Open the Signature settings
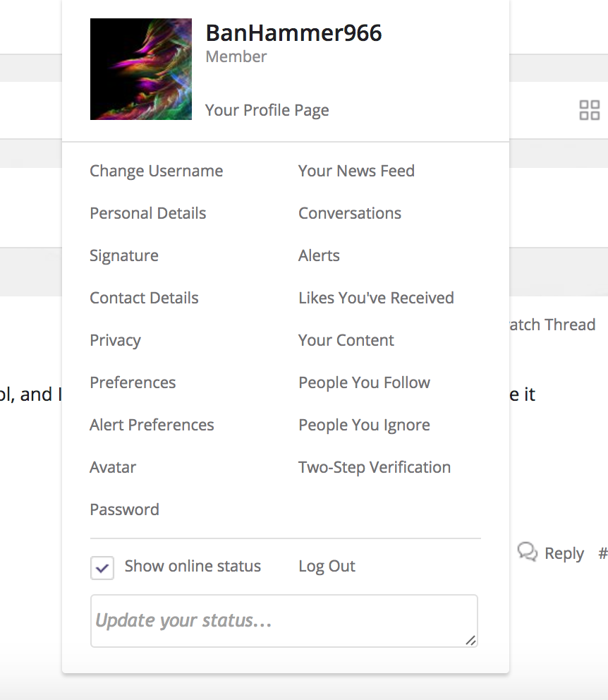Viewport: 608px width, 700px height. (124, 256)
